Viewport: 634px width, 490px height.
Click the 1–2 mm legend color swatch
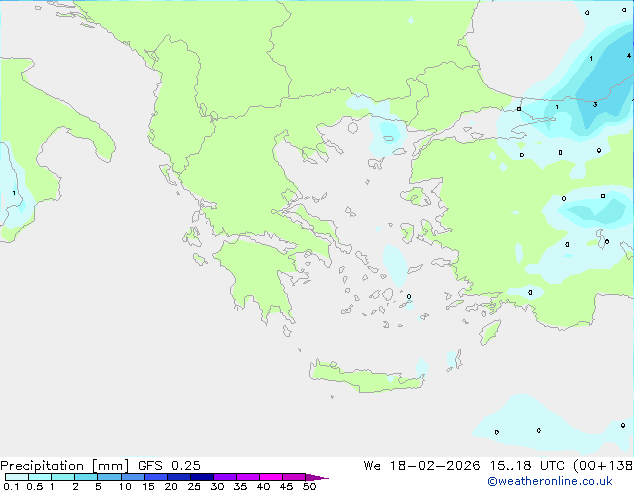pos(63,477)
